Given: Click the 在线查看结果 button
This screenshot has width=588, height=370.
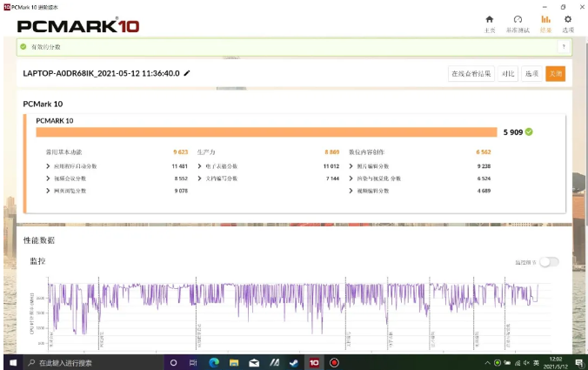Looking at the screenshot, I should (x=471, y=74).
